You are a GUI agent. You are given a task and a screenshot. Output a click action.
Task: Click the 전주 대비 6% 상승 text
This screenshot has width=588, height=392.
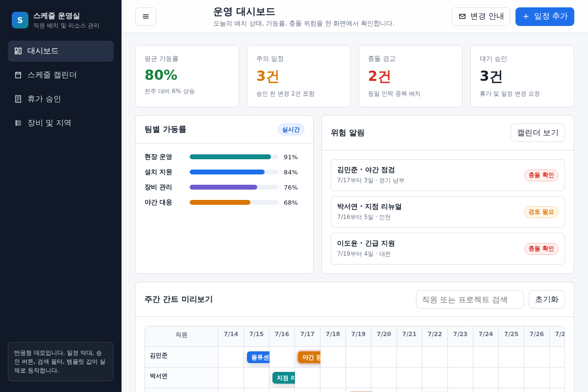(170, 91)
